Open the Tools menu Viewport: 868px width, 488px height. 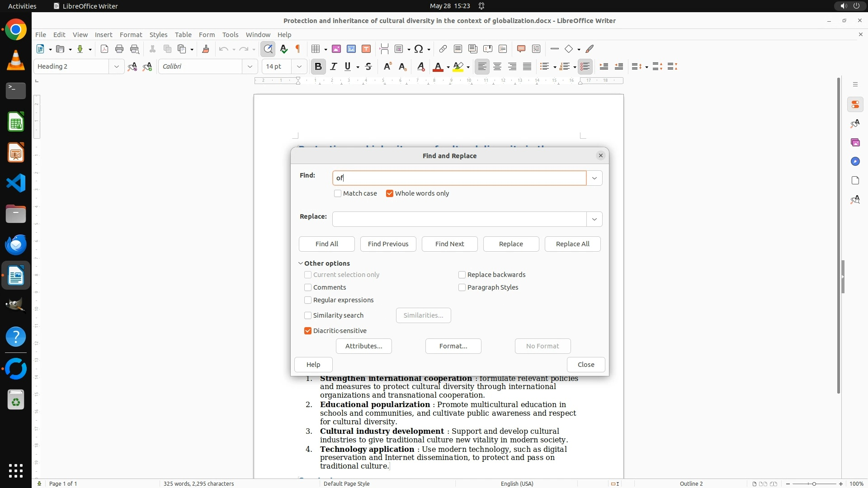click(230, 34)
